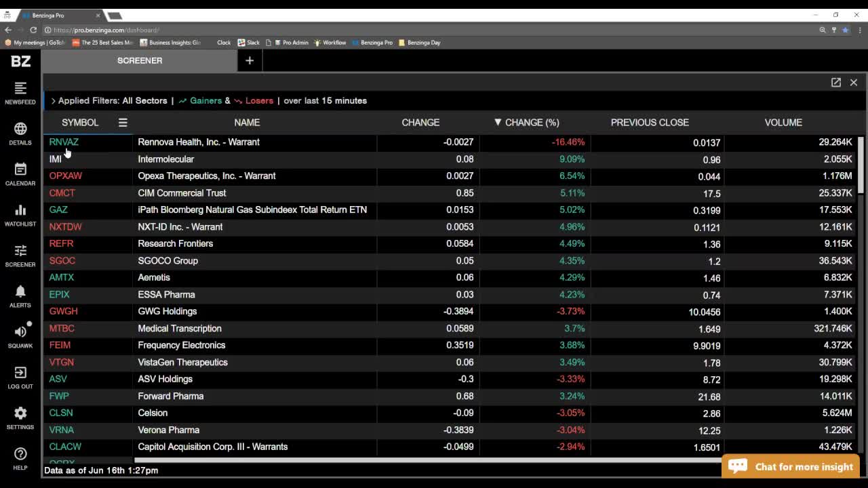This screenshot has height=488, width=868.
Task: Bookmark this page with star icon
Action: pyautogui.click(x=845, y=30)
